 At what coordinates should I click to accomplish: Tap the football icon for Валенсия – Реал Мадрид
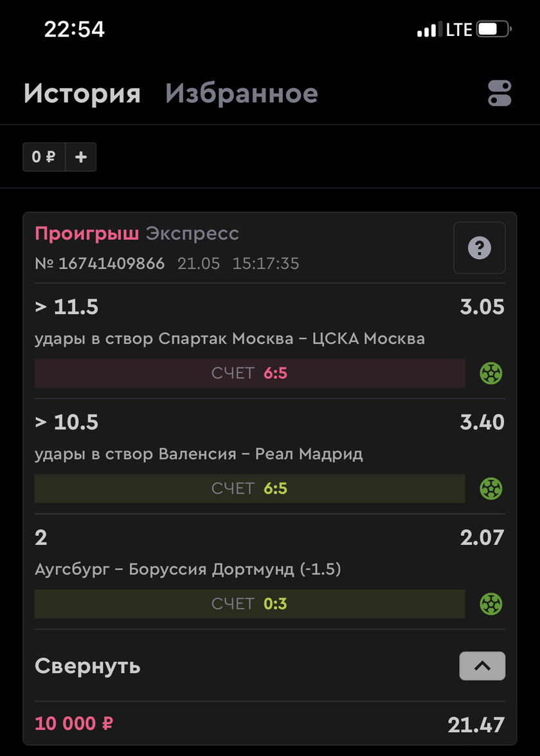tap(491, 488)
